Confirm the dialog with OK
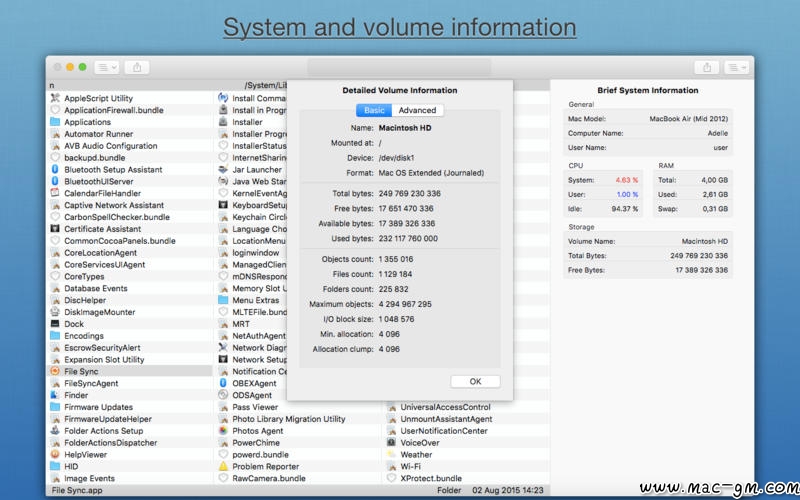This screenshot has height=500, width=800. point(475,382)
